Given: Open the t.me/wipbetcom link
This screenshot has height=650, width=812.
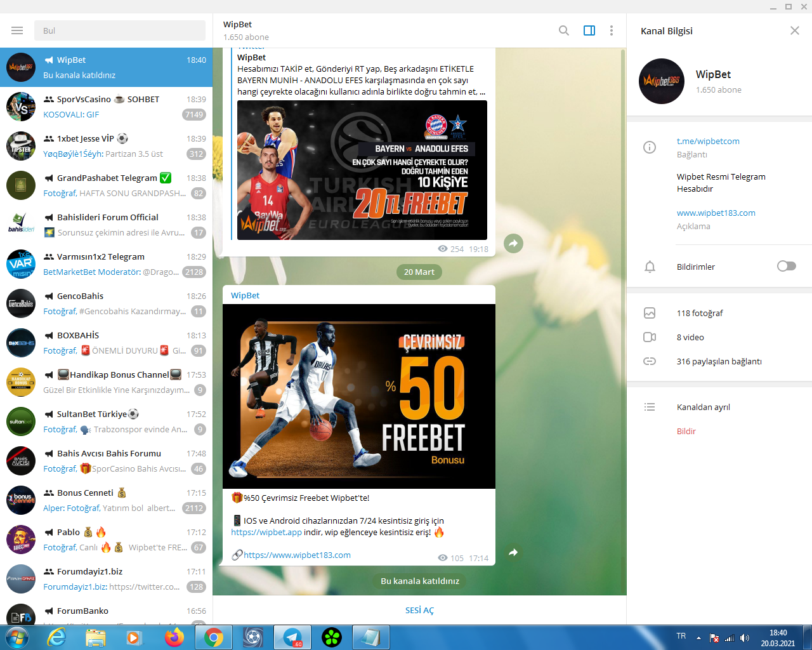Looking at the screenshot, I should [x=708, y=141].
